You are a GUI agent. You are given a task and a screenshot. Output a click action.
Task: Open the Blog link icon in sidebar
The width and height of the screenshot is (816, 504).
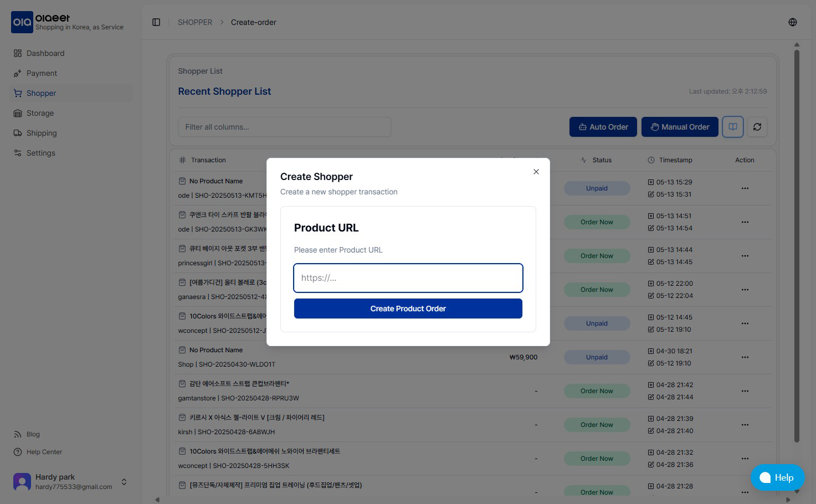18,434
